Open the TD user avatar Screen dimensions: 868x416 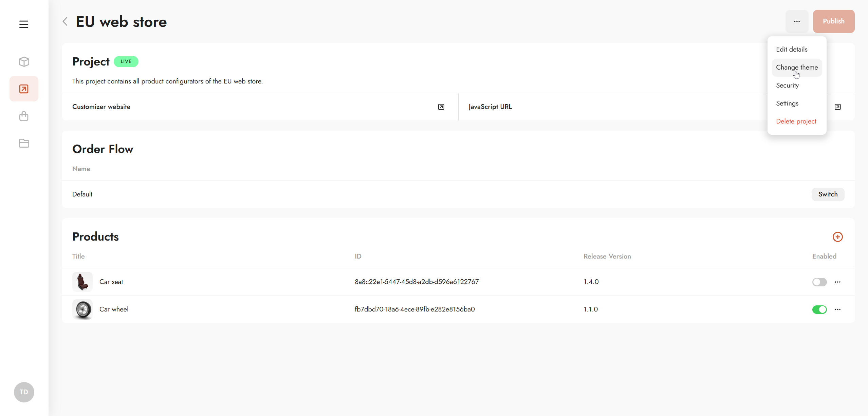(x=24, y=392)
